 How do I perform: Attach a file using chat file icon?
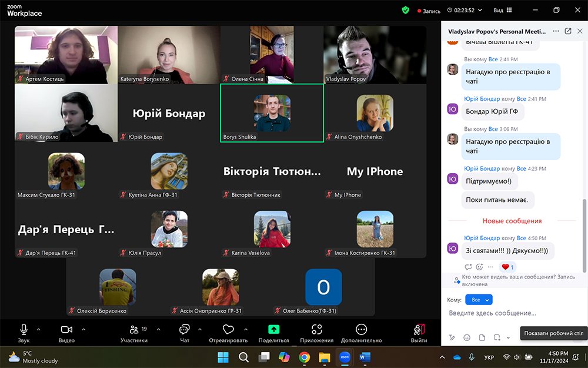(x=482, y=337)
